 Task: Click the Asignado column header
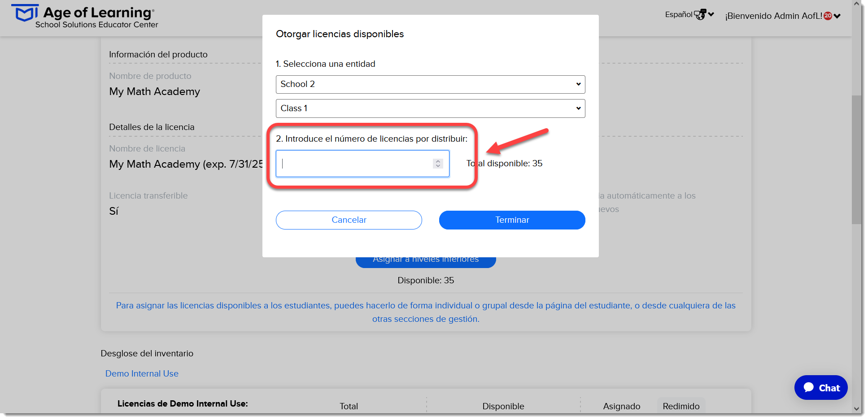coord(621,406)
